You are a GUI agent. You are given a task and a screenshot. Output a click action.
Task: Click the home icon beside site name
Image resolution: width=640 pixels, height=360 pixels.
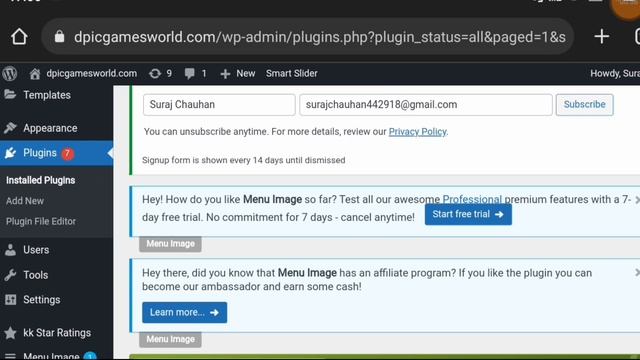(35, 73)
